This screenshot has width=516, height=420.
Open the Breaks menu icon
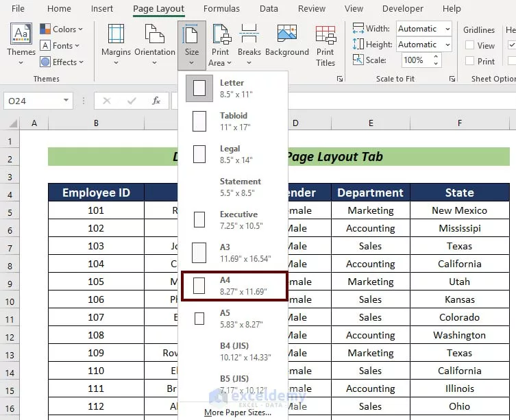point(249,34)
